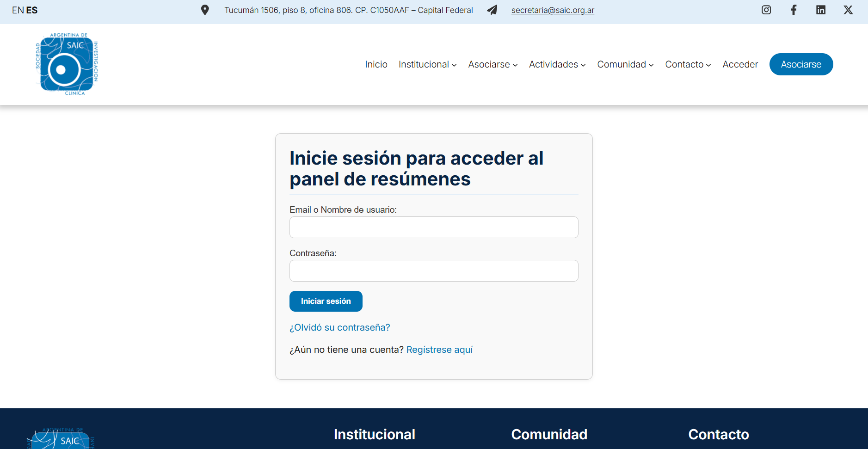
Task: Click the SAIC logo in the header
Action: pos(67,64)
